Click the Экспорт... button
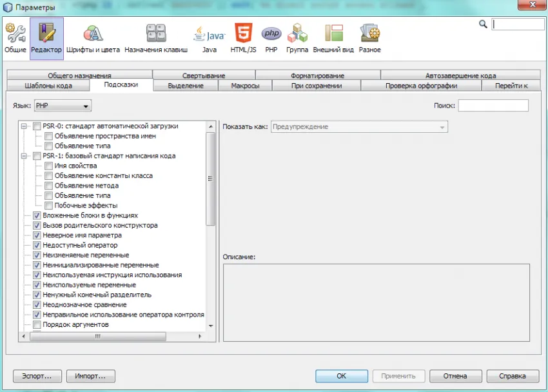The width and height of the screenshot is (548, 392). [37, 376]
